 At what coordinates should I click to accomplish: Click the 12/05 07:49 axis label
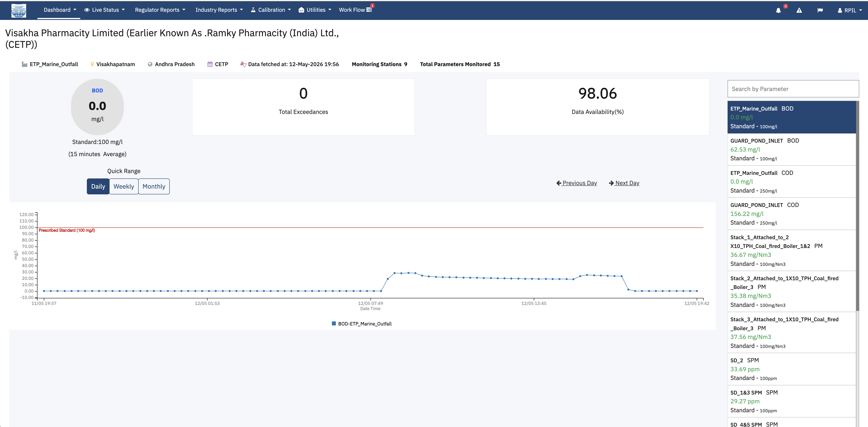coord(370,303)
